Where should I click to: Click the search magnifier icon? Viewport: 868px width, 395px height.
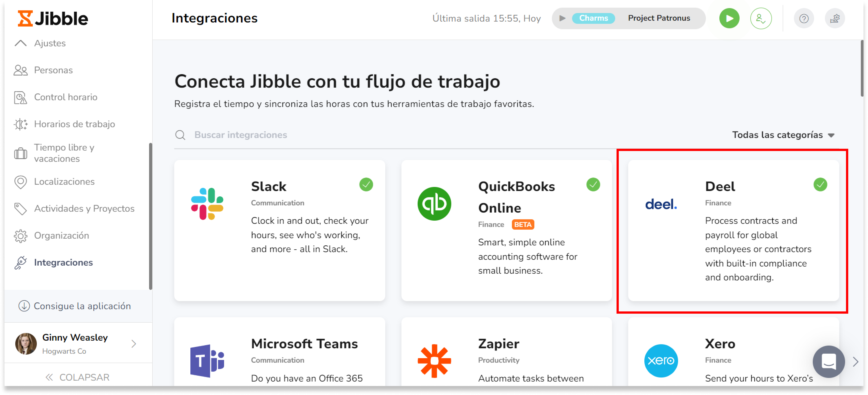coord(180,135)
